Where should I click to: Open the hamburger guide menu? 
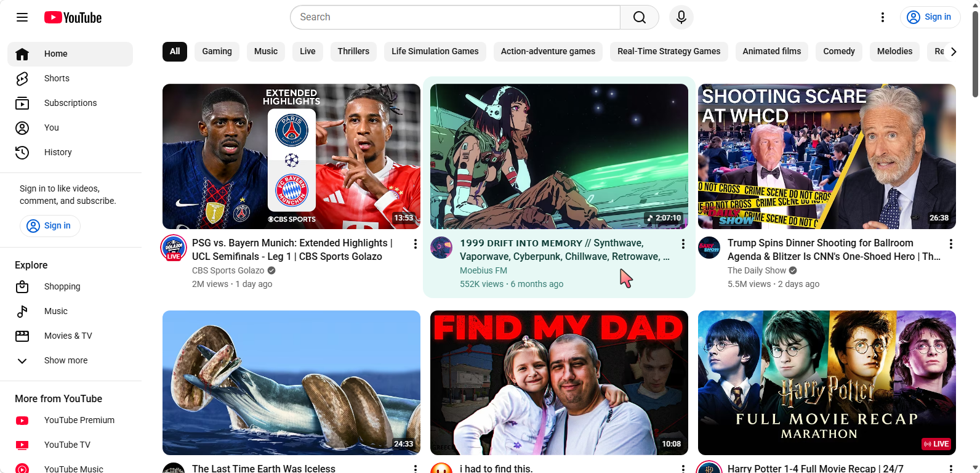pyautogui.click(x=22, y=17)
